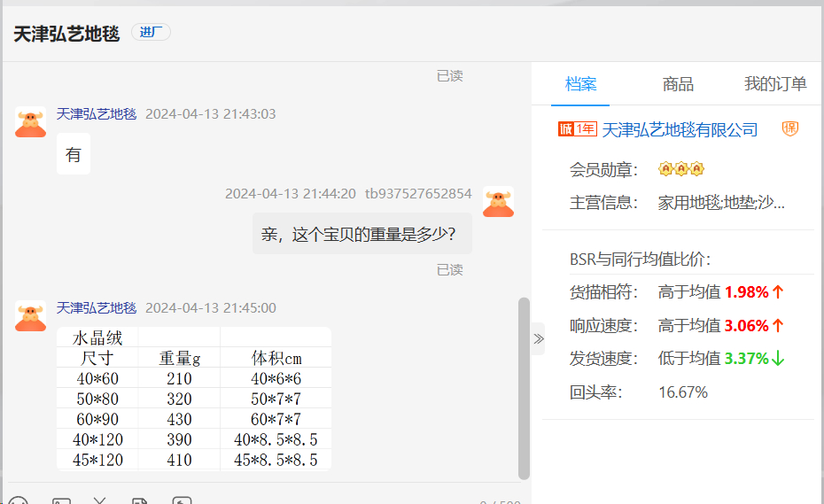
Task: Click the username tb937527652854
Action: 418,194
